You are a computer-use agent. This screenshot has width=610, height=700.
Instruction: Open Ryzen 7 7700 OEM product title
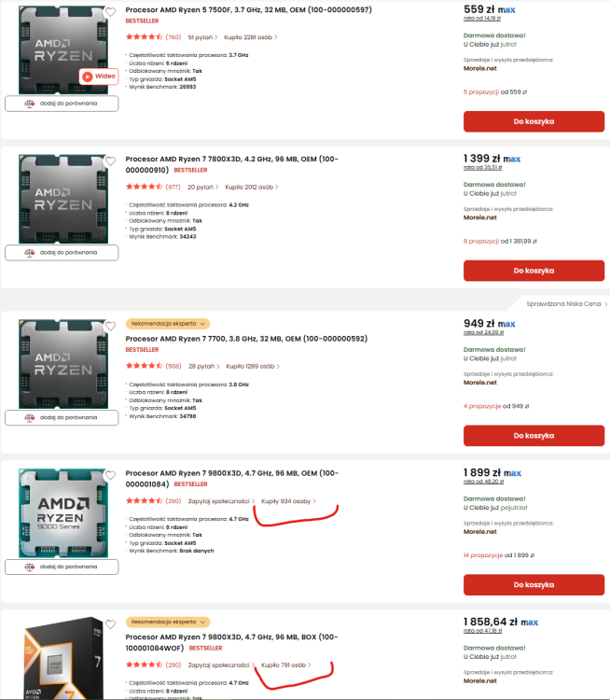(246, 339)
